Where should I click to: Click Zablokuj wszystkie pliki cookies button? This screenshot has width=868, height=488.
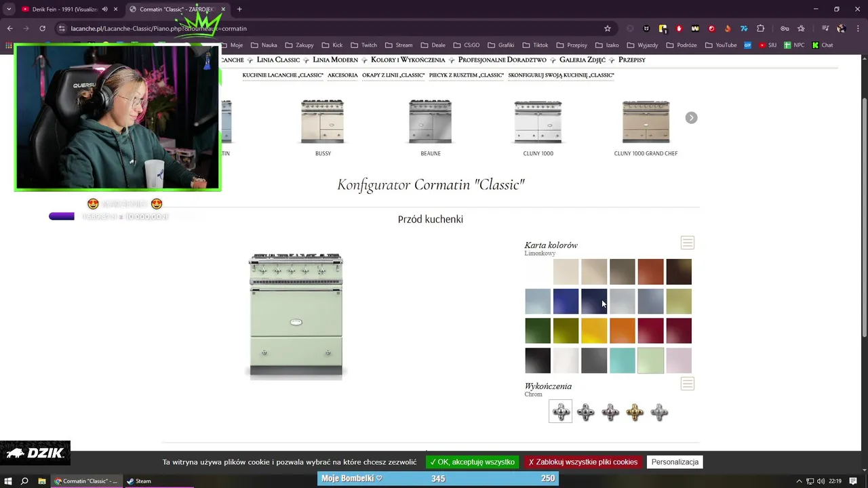click(583, 462)
